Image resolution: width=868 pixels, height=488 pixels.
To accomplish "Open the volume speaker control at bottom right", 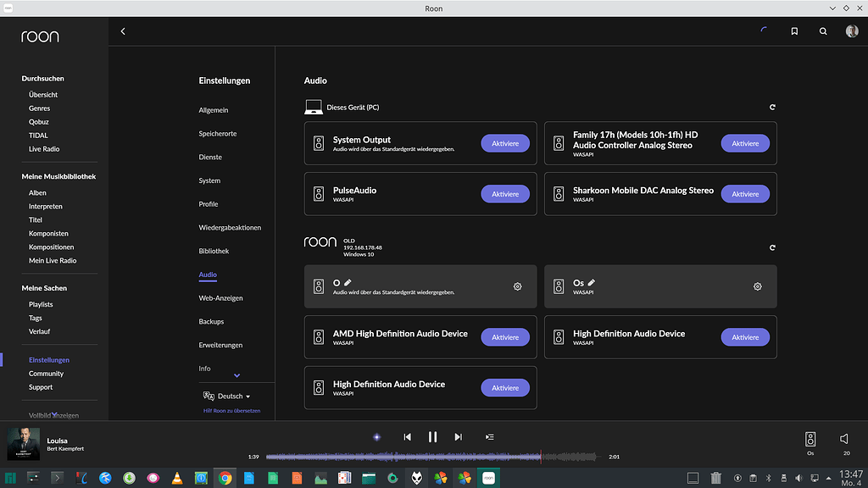I will pos(844,438).
